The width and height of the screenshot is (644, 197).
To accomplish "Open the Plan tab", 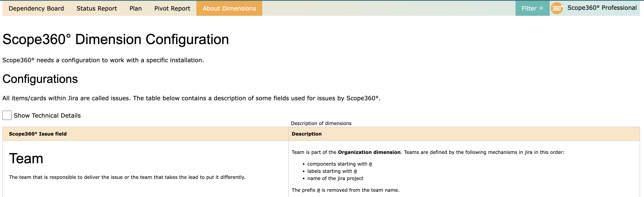I will coord(136,8).
